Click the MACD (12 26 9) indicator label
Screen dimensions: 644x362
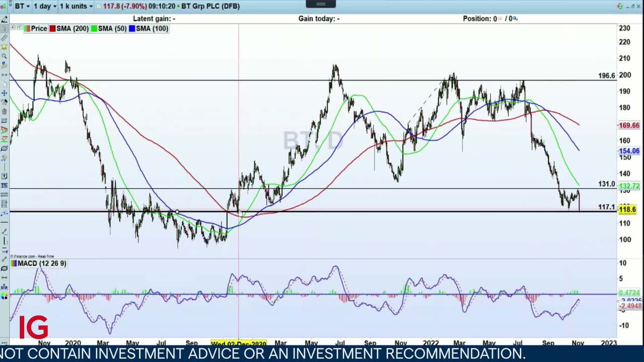pos(42,263)
